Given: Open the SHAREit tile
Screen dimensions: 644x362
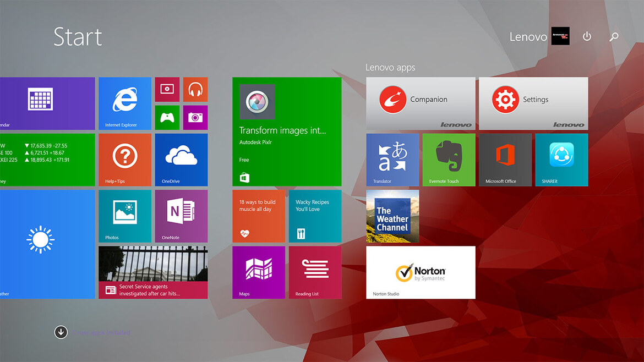Looking at the screenshot, I should (x=561, y=160).
